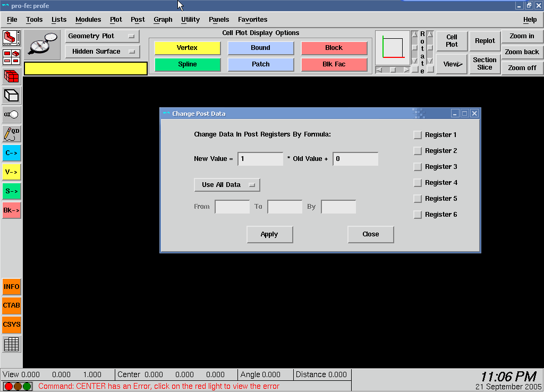Screen dimensions: 544x392
Task: Open the Graph menu
Action: 163,20
